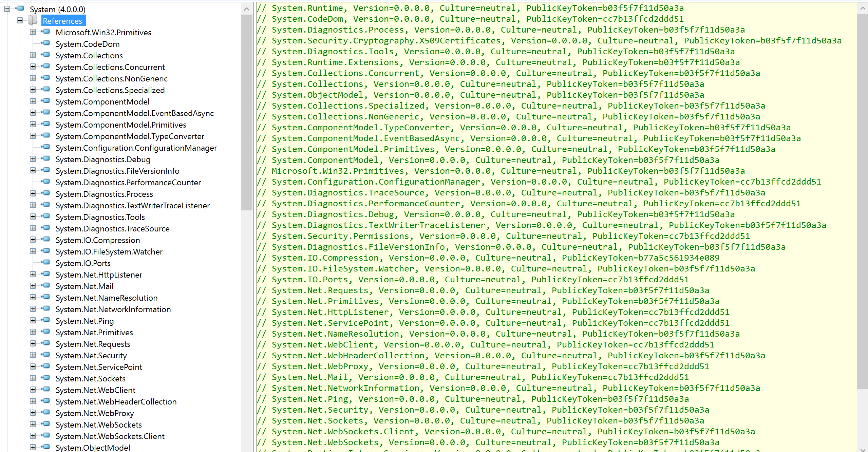Click the System (4.0.0.0) assembly icon
Screen dimensions: 868x452
click(x=20, y=8)
